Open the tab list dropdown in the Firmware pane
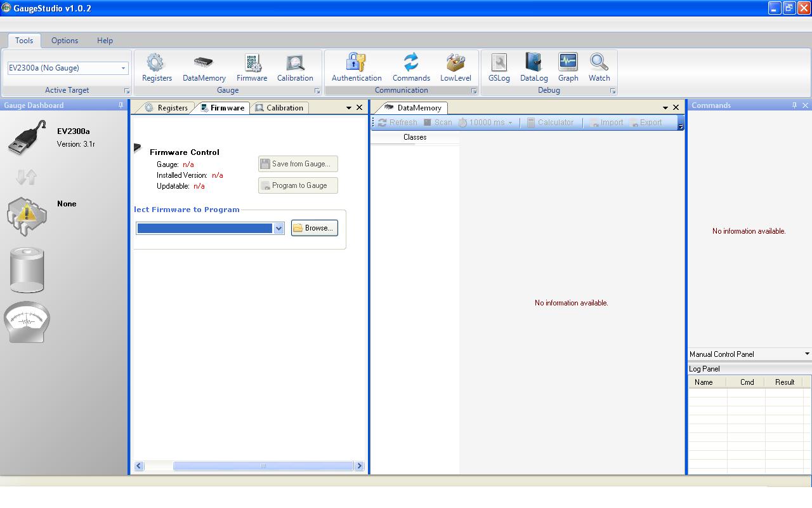The width and height of the screenshot is (812, 508). coord(348,108)
